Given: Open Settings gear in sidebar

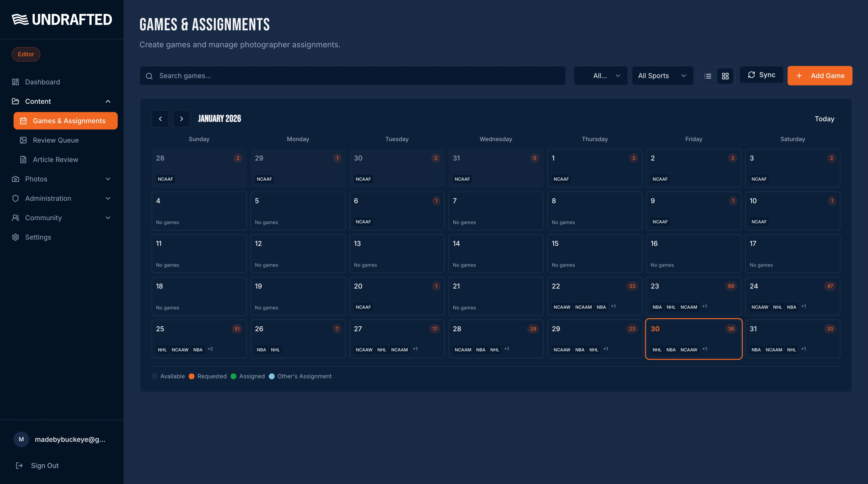Looking at the screenshot, I should coord(15,237).
